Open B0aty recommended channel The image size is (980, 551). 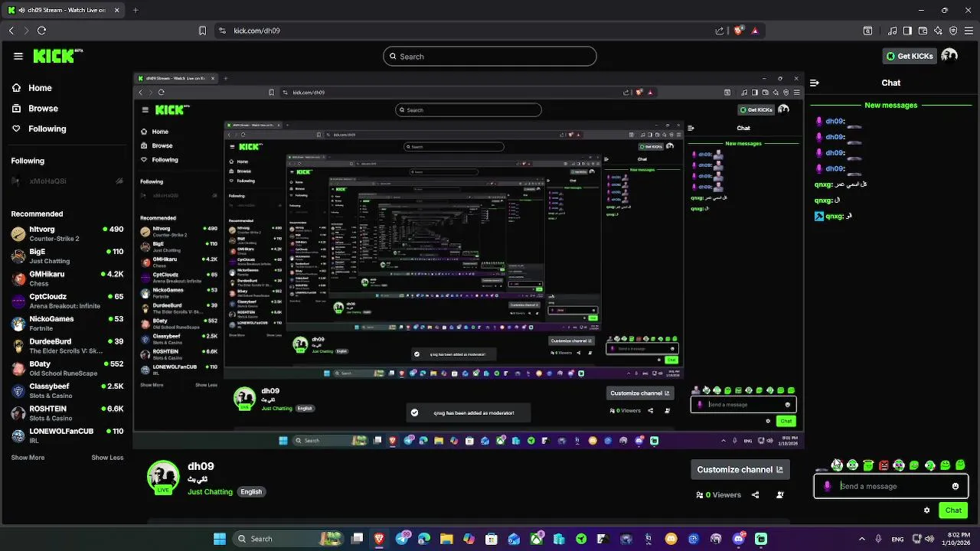click(x=67, y=368)
